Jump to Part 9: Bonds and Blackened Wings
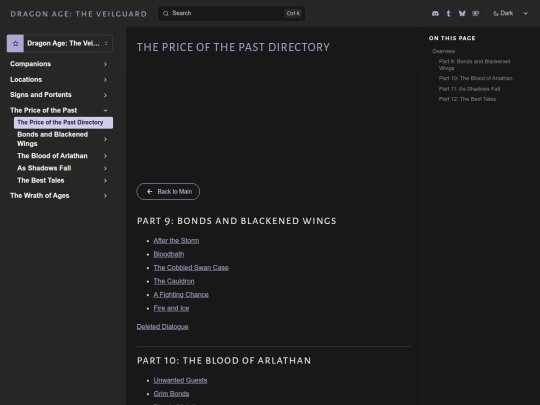 click(x=475, y=65)
